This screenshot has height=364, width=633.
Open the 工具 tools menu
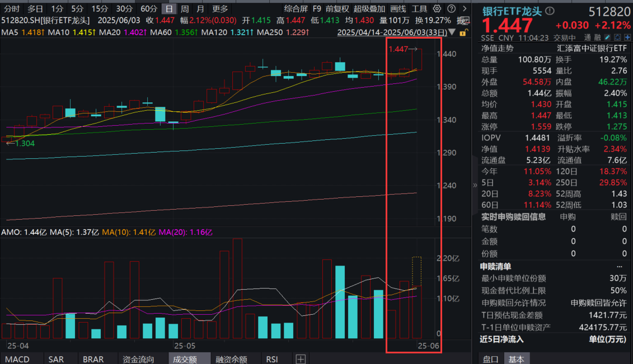point(419,8)
